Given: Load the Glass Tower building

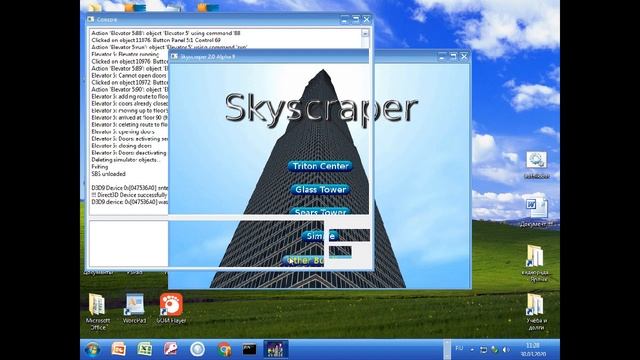Looking at the screenshot, I should click(x=320, y=189).
